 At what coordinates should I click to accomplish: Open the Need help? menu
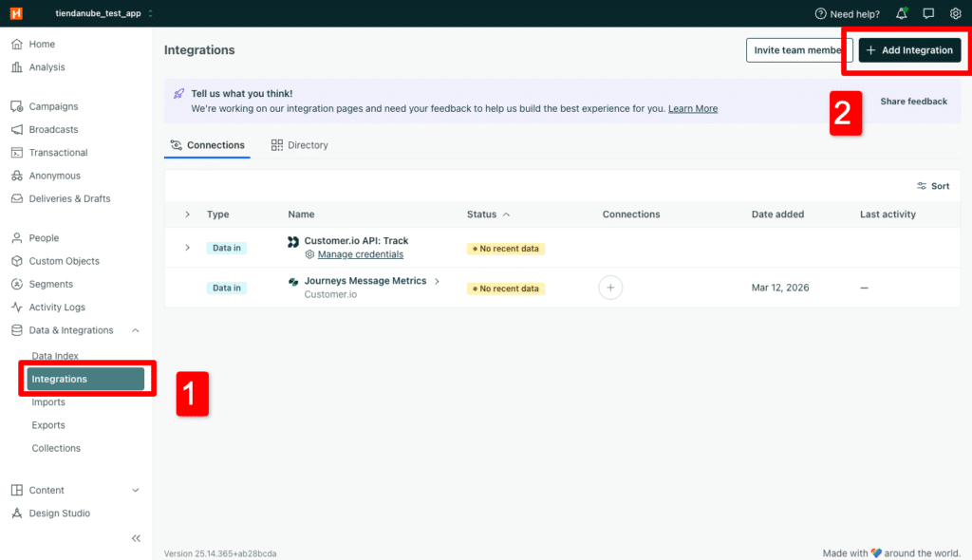(x=847, y=13)
